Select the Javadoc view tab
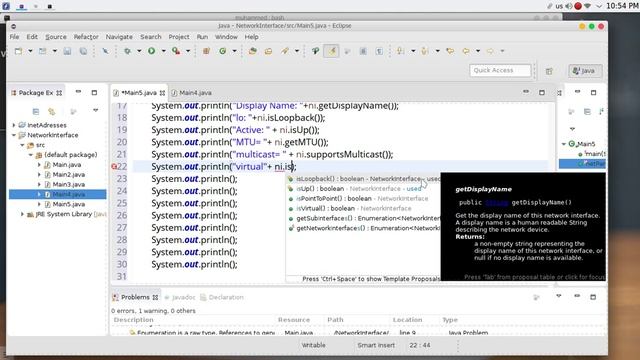The height and width of the screenshot is (360, 640). (180, 297)
